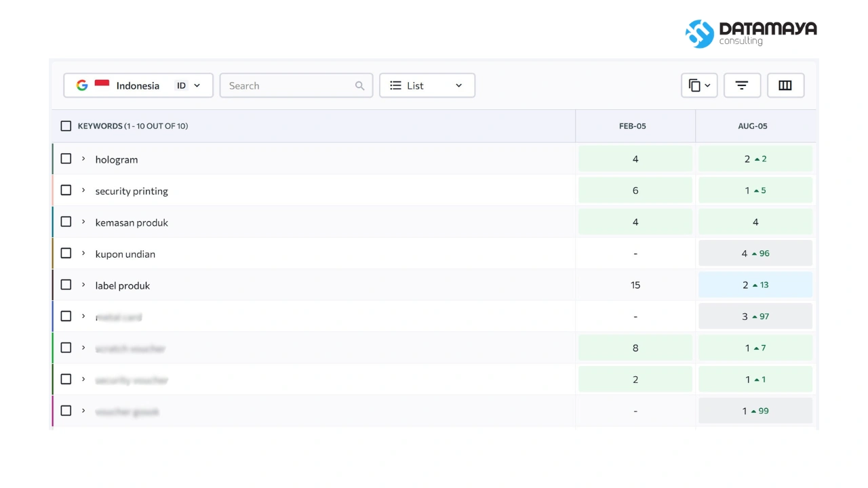
Task: Click the KEYWORDS column header label
Action: [x=133, y=126]
